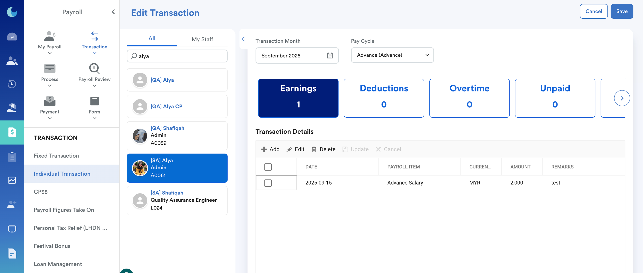The image size is (644, 273).
Task: Check the Advance Salary row checkbox
Action: tap(268, 183)
